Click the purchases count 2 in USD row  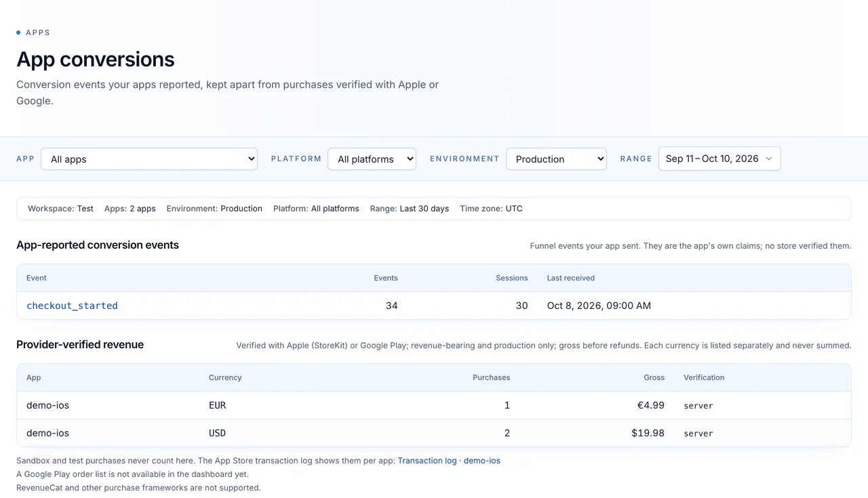point(507,433)
